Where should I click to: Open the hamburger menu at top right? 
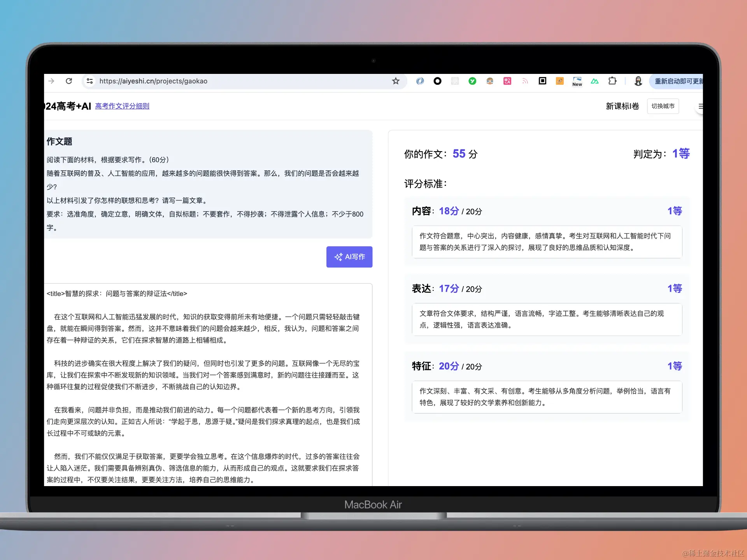[701, 106]
